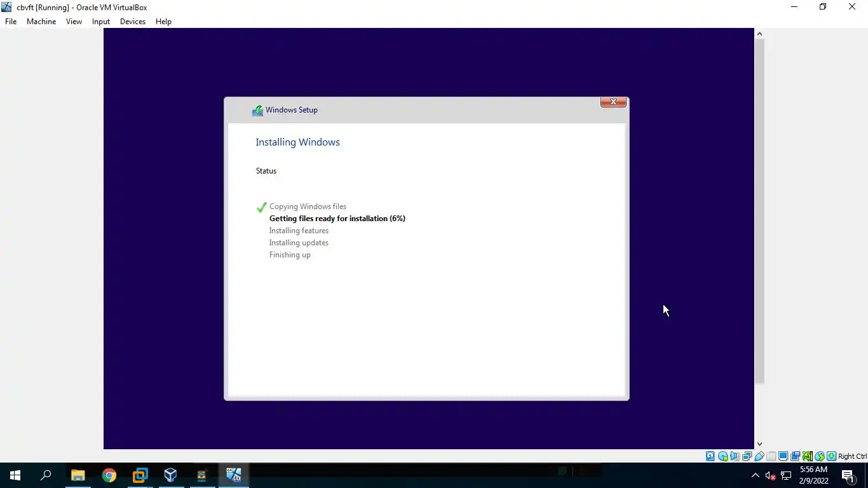Open the Windows Start menu
Screen dimensions: 868x488
click(15, 475)
